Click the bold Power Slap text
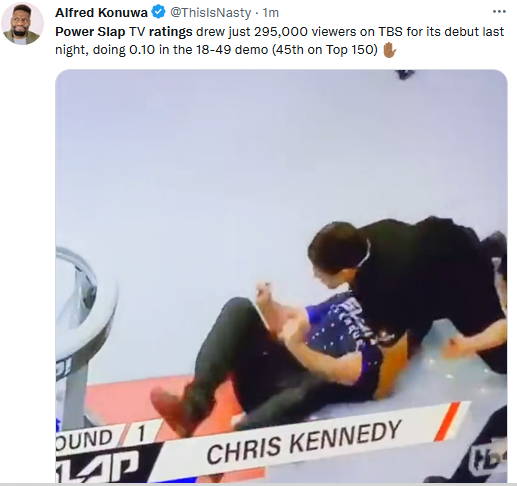The width and height of the screenshot is (517, 486). pyautogui.click(x=90, y=32)
